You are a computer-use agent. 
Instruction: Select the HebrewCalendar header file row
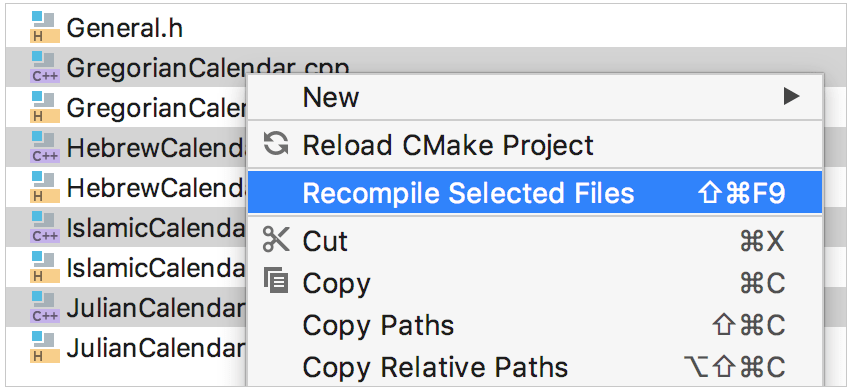point(127,187)
